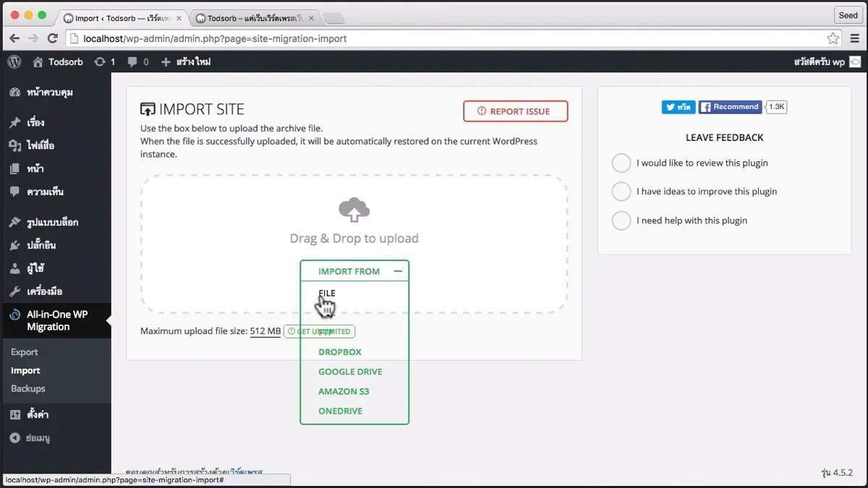Expand the updates indicator next to Todsorb
This screenshot has width=868, height=488.
103,62
